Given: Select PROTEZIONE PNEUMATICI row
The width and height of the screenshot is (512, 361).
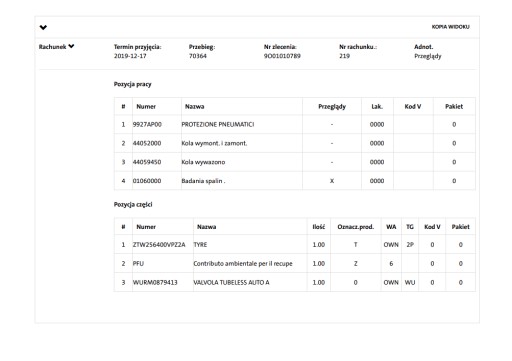Looking at the screenshot, I should click(x=295, y=125).
